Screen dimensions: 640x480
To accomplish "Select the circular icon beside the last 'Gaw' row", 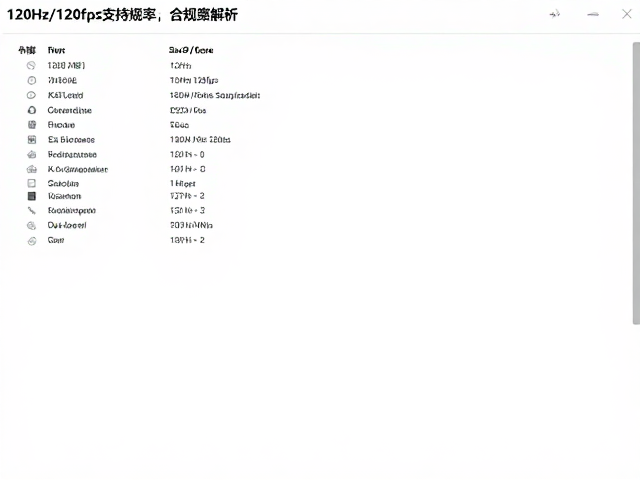I will coord(31,241).
